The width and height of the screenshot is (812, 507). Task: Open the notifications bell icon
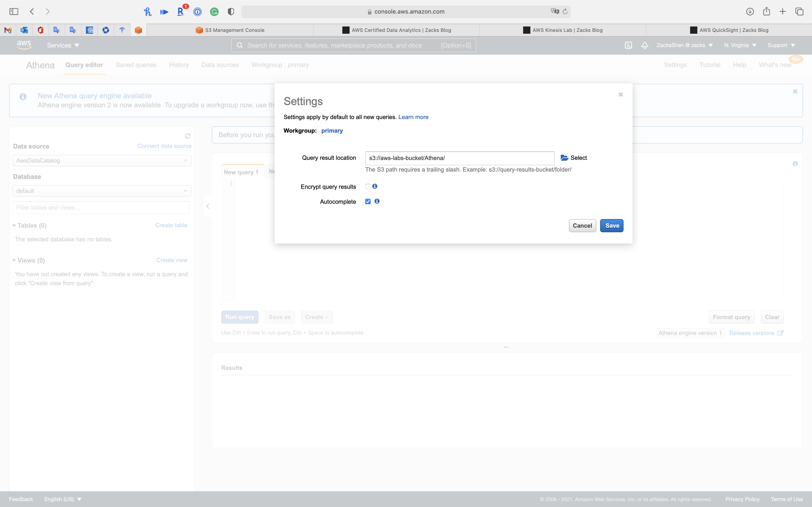click(644, 45)
